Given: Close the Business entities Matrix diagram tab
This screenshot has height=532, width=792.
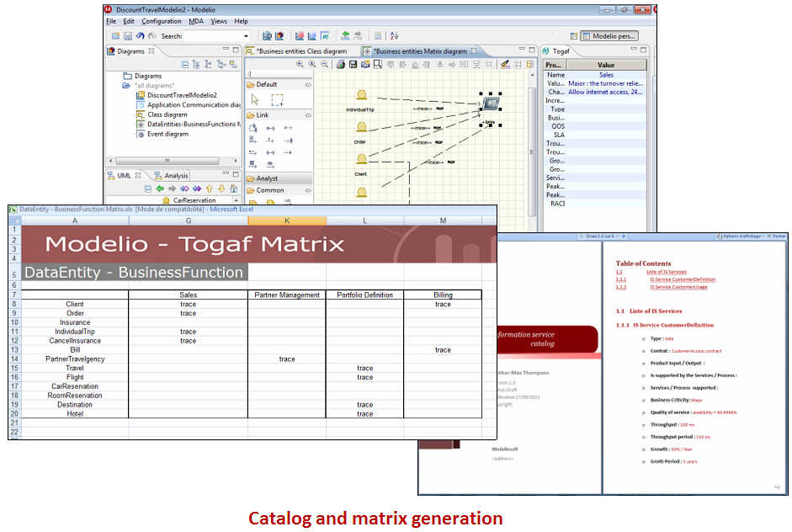Looking at the screenshot, I should pyautogui.click(x=474, y=51).
